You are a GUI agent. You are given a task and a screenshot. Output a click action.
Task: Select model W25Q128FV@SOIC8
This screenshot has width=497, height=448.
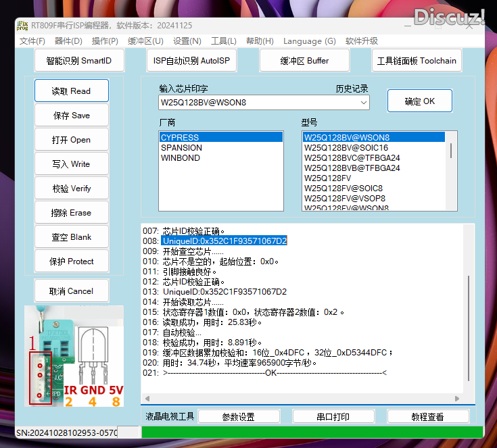coord(374,189)
